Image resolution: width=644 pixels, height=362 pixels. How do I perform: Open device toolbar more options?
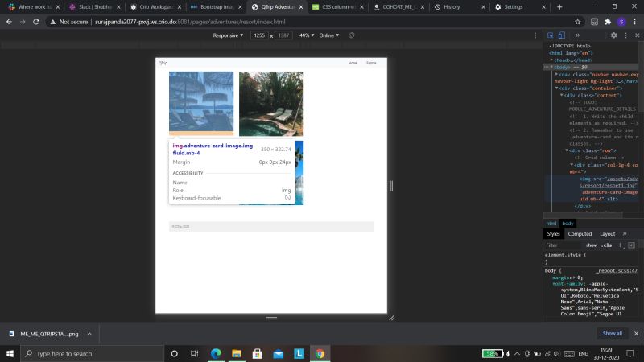pyautogui.click(x=535, y=35)
